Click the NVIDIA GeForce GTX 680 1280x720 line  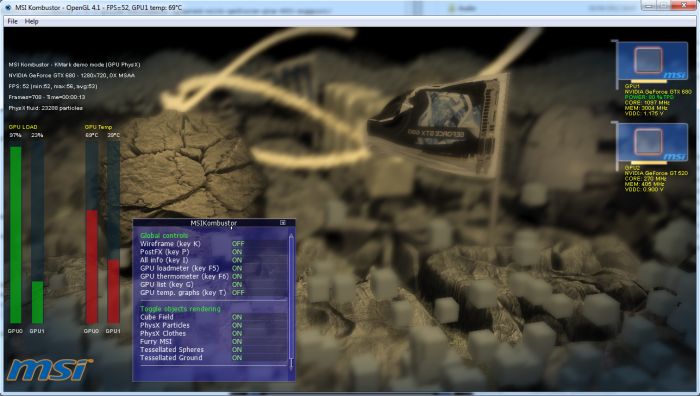71,75
